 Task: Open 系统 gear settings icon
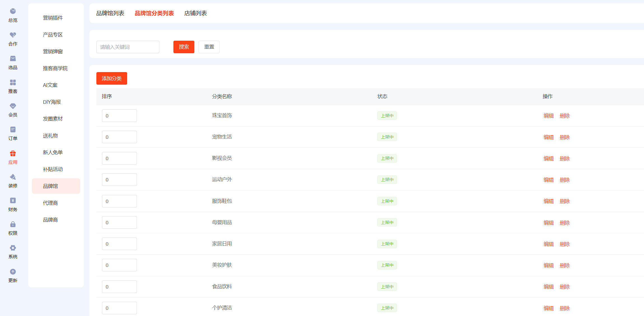click(13, 248)
